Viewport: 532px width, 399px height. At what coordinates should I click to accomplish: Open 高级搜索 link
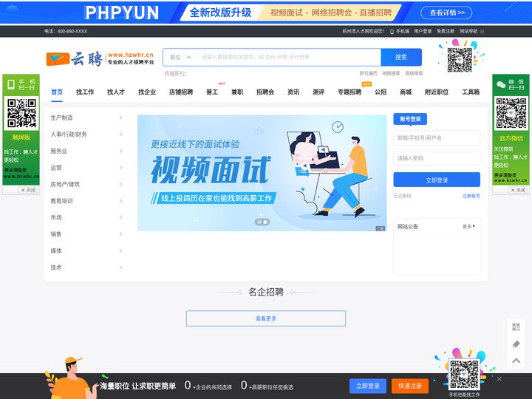pos(414,73)
